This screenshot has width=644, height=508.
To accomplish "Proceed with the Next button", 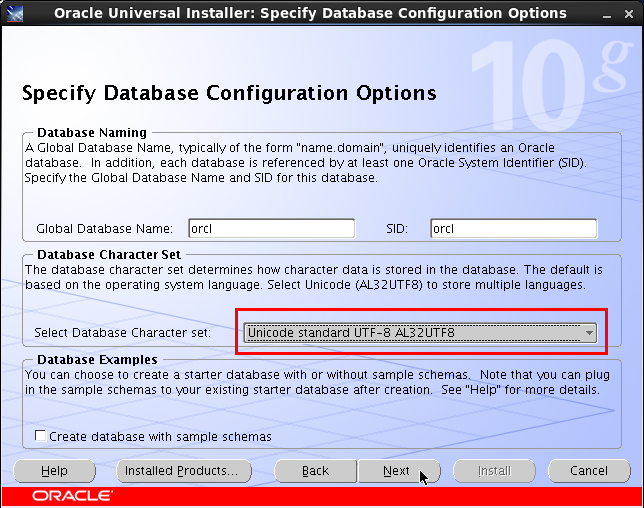I will [x=399, y=471].
